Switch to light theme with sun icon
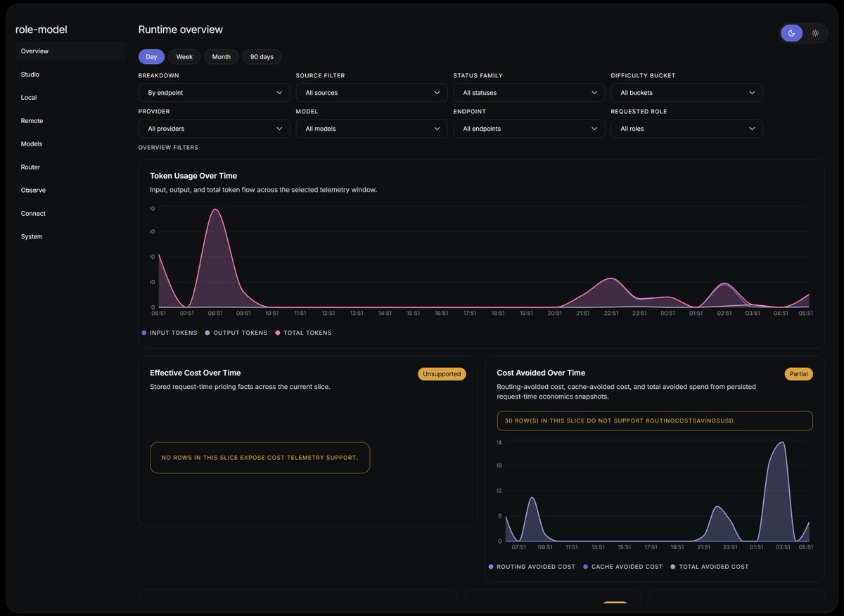Image resolution: width=844 pixels, height=616 pixels. [x=815, y=33]
